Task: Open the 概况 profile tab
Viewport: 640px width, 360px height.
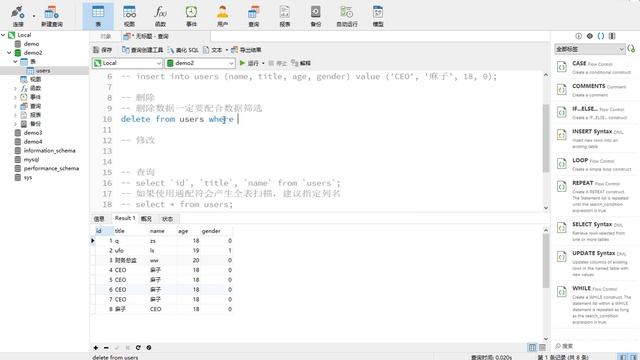Action: (x=146, y=219)
